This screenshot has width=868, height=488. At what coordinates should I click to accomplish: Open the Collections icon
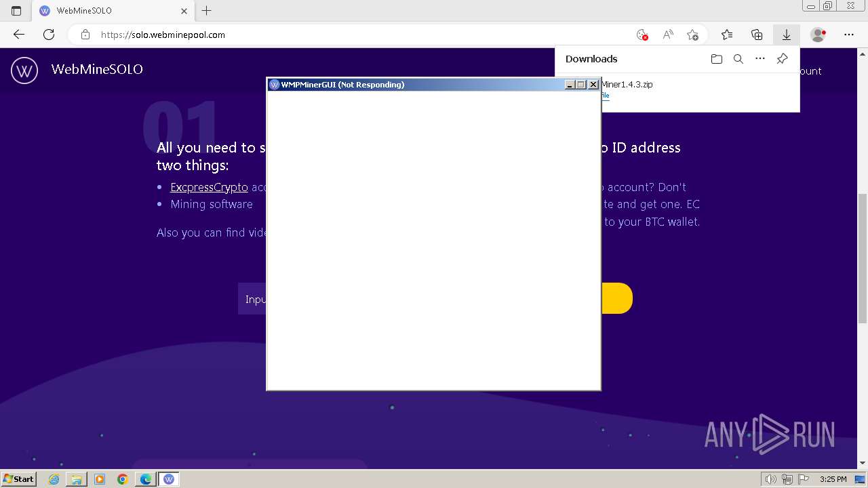757,35
